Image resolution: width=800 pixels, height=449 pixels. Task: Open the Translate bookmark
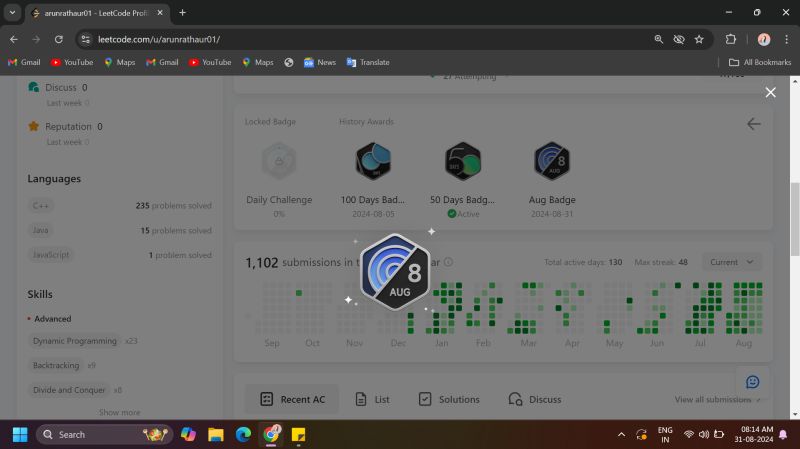point(368,62)
